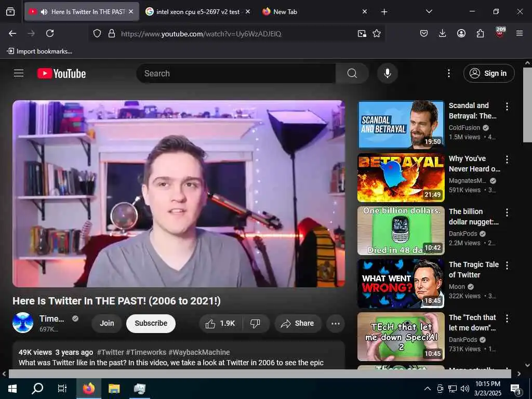This screenshot has height=399, width=532.
Task: Like the video with thumbs up
Action: [220, 324]
